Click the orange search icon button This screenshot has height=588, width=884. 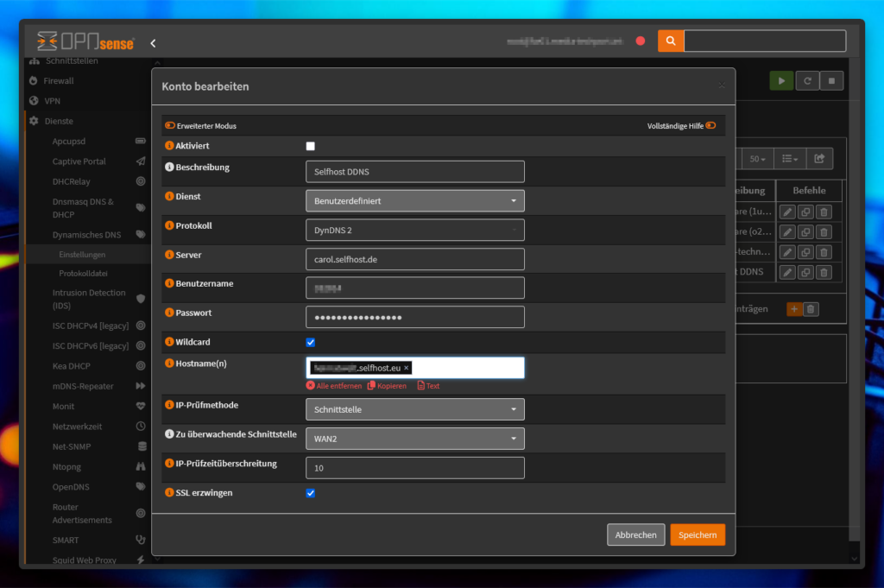coord(670,41)
